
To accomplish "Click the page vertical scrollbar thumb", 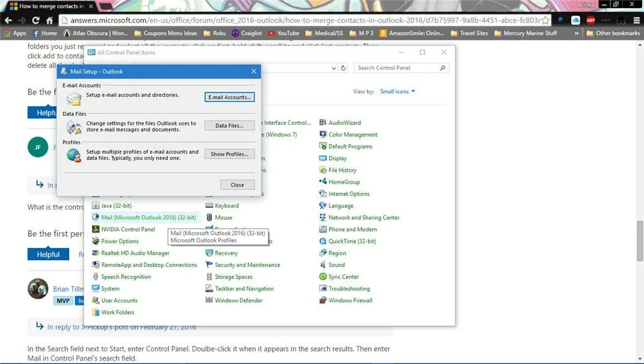I will pyautogui.click(x=640, y=241).
